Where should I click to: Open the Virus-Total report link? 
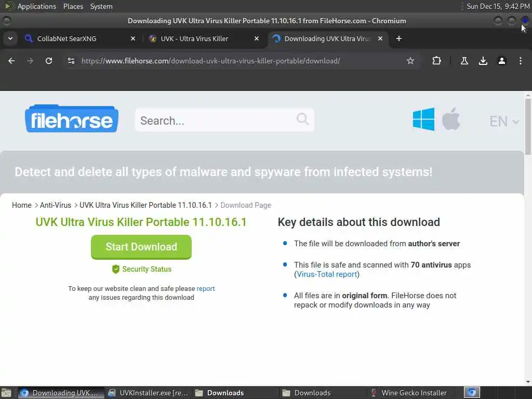[327, 274]
